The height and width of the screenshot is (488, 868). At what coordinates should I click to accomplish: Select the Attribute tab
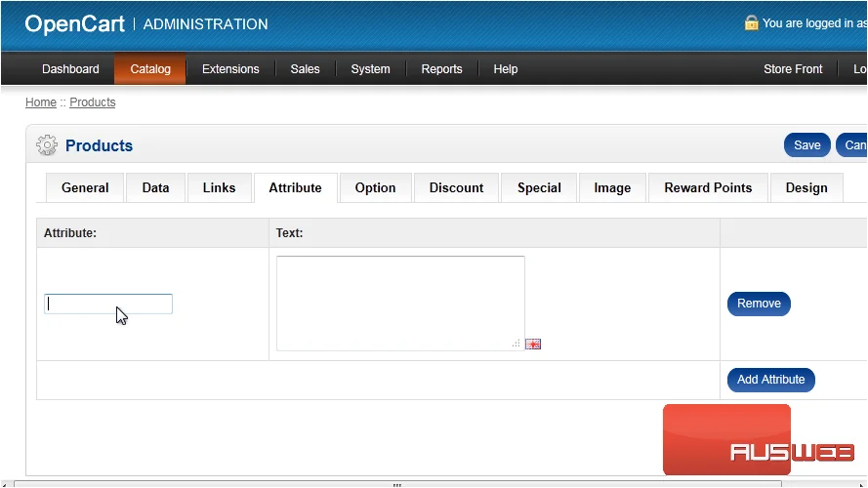click(295, 188)
